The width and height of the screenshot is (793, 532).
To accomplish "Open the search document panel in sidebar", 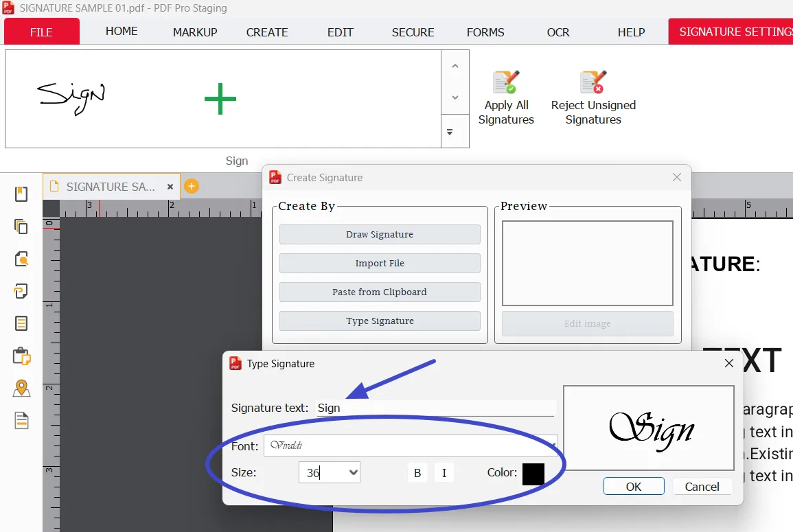I will 21,259.
